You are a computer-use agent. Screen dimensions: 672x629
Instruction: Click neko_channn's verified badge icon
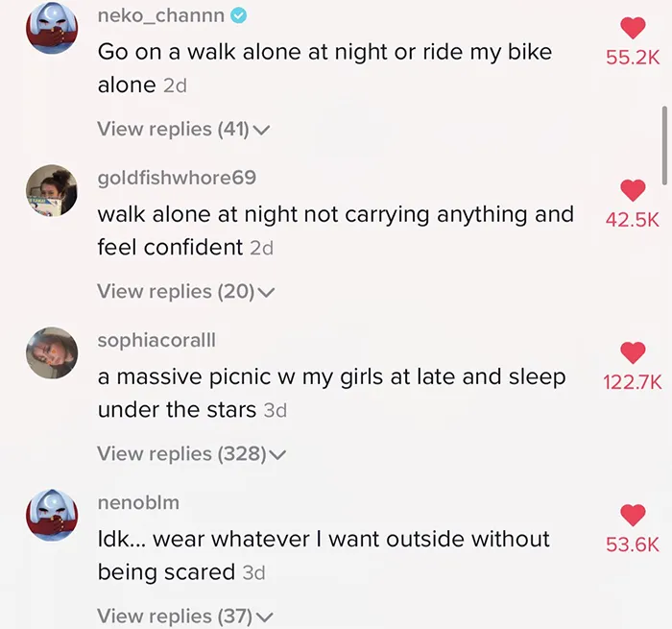point(239,16)
